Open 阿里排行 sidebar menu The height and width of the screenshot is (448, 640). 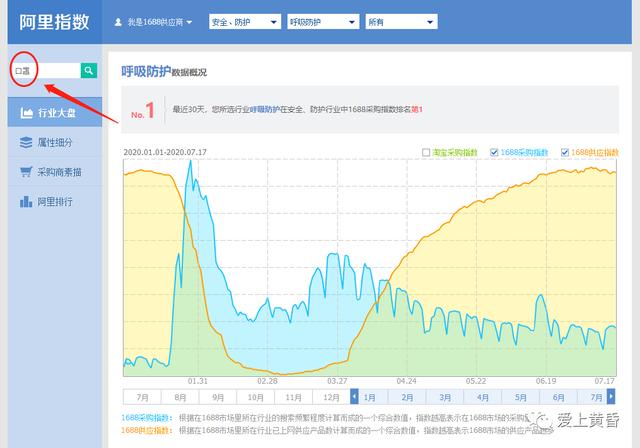55,202
